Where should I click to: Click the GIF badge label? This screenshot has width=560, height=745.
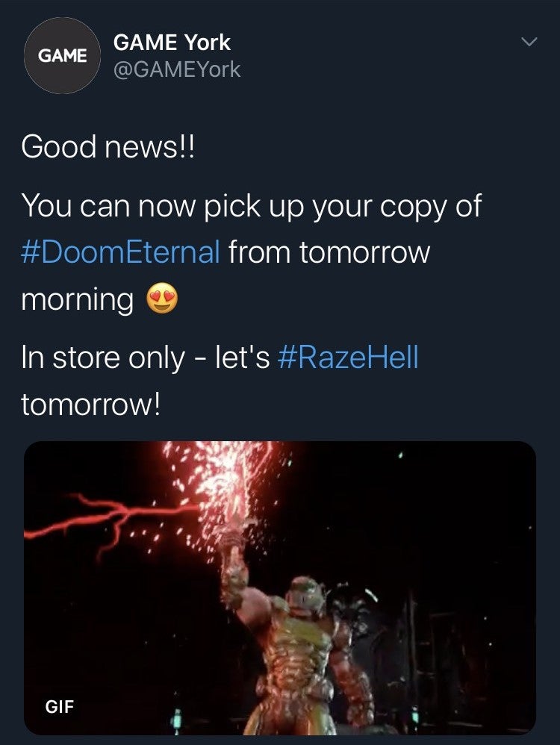pos(60,706)
